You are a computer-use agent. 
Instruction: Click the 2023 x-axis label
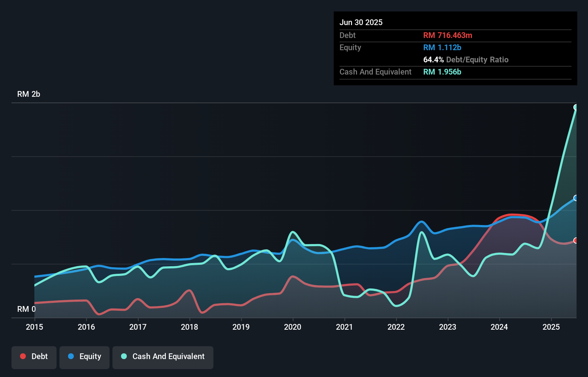[448, 327]
